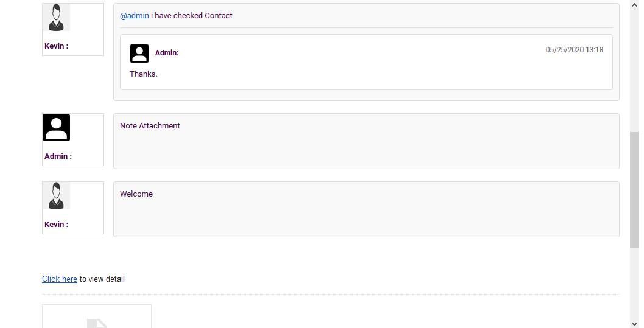The width and height of the screenshot is (644, 328).
Task: Open the file attachment thumbnail
Action: (97, 316)
